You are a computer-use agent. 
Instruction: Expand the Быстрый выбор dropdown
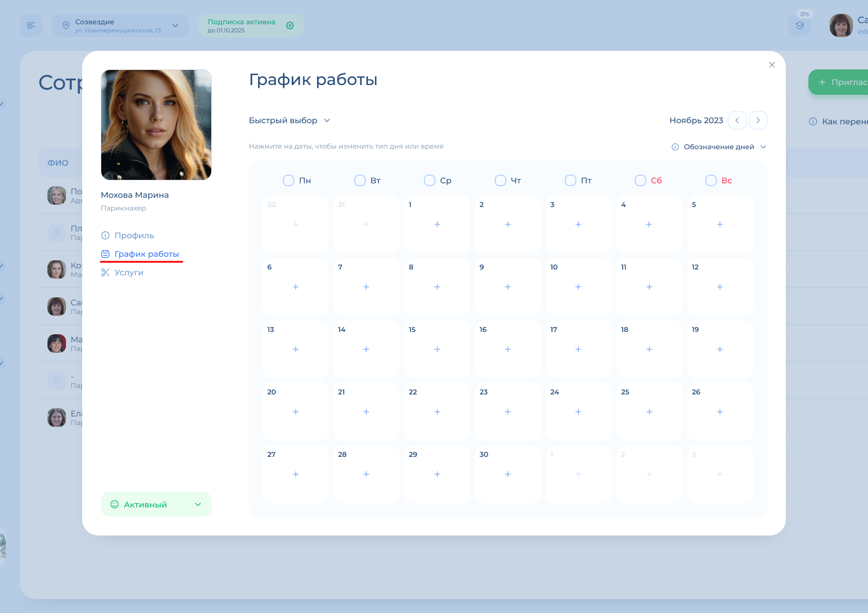point(289,120)
